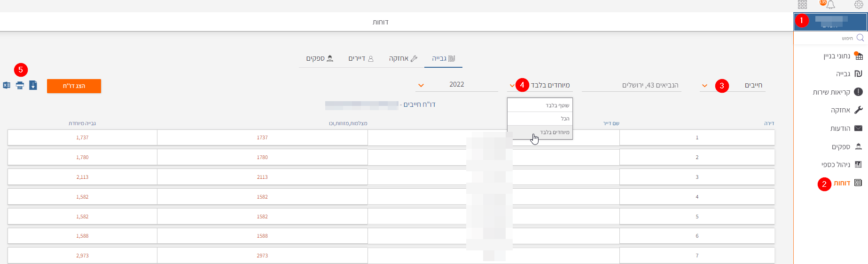Export the report to Excel
The width and height of the screenshot is (868, 264).
tap(7, 85)
